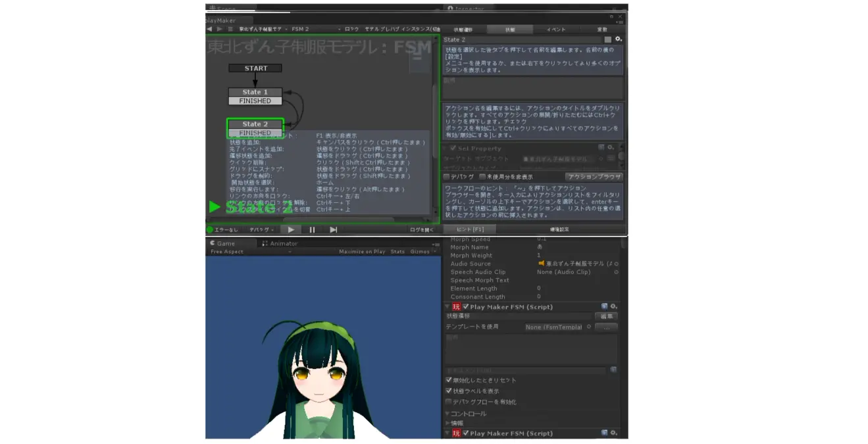Click the State 2 color swatch
Image resolution: width=868 pixels, height=444 pixels.
607,40
